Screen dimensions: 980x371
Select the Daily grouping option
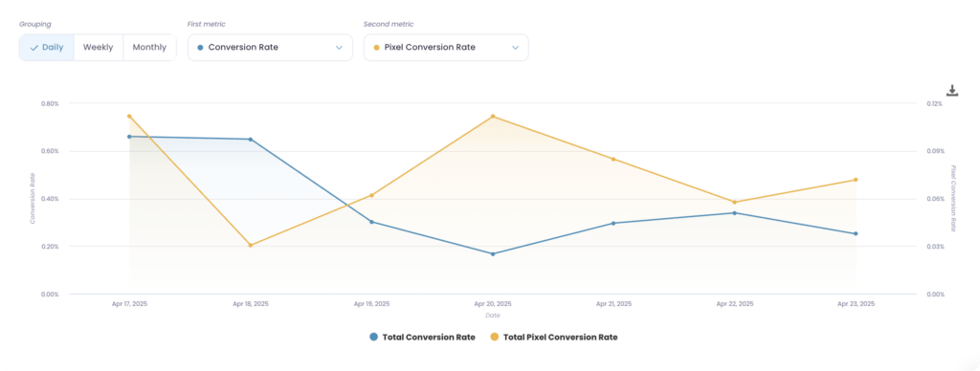tap(46, 48)
